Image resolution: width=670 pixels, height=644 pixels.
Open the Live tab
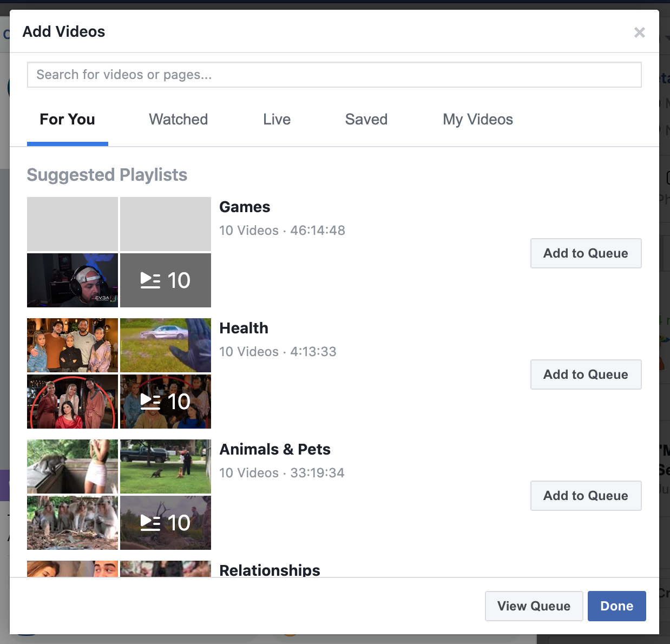pyautogui.click(x=277, y=120)
